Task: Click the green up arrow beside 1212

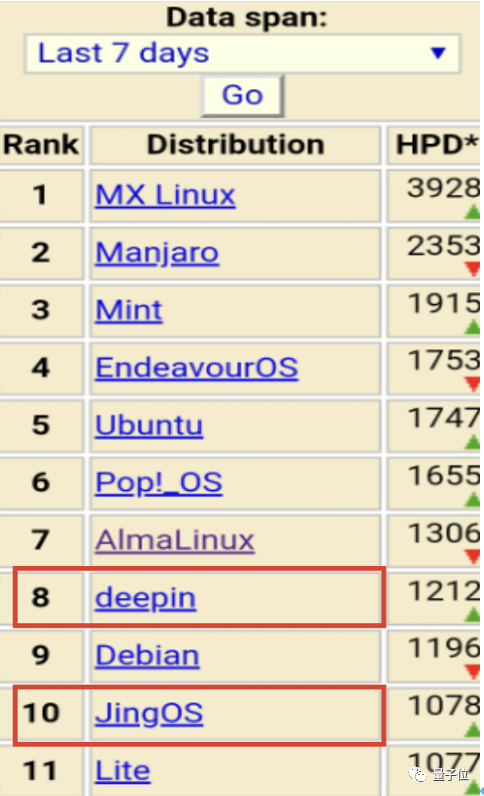Action: click(472, 615)
